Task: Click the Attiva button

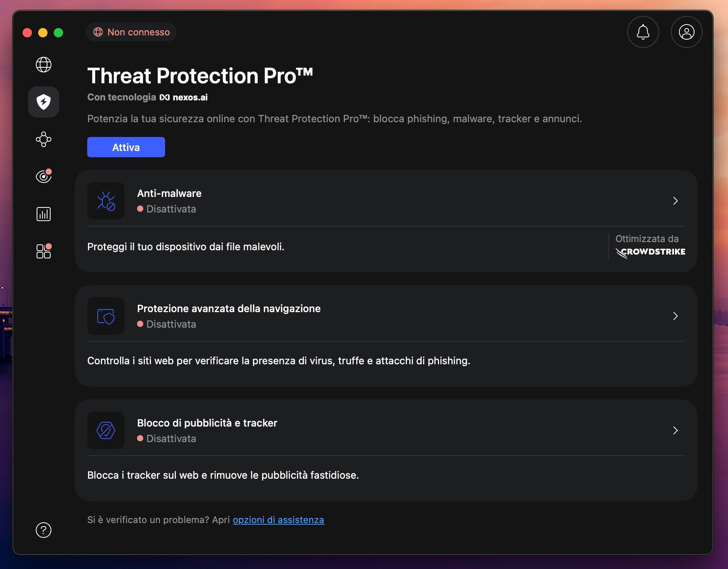Action: (x=126, y=147)
